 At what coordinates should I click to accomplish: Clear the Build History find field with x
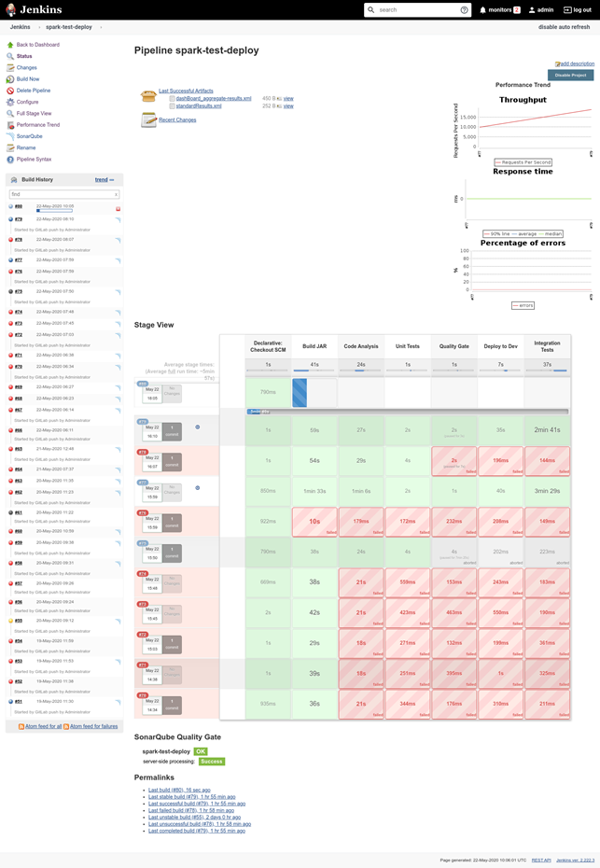[x=116, y=194]
